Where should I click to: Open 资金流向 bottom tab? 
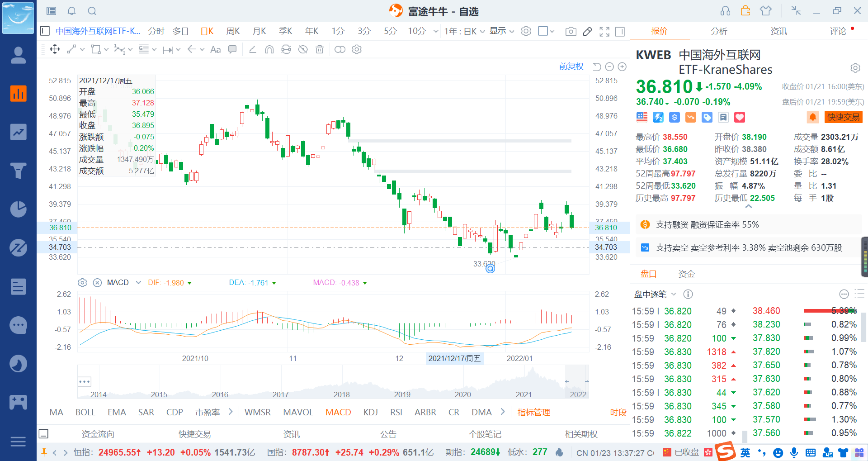click(98, 434)
